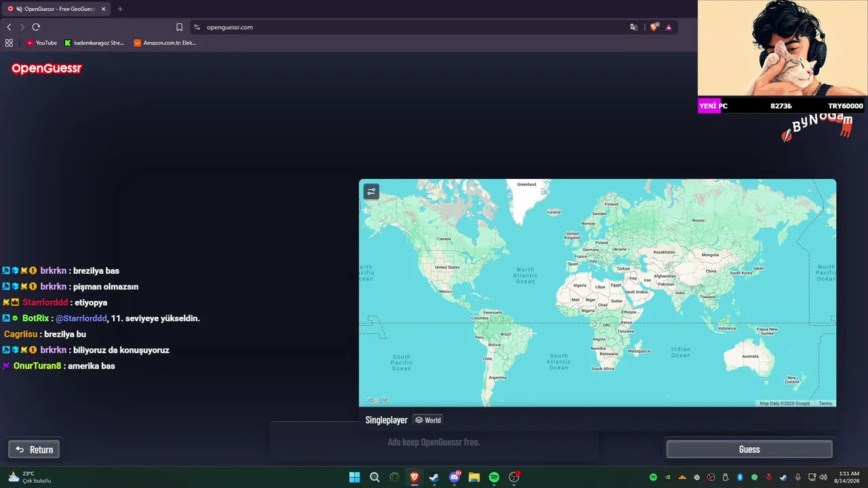This screenshot has height=488, width=868.
Task: Click the United States on the map
Action: pos(447,267)
